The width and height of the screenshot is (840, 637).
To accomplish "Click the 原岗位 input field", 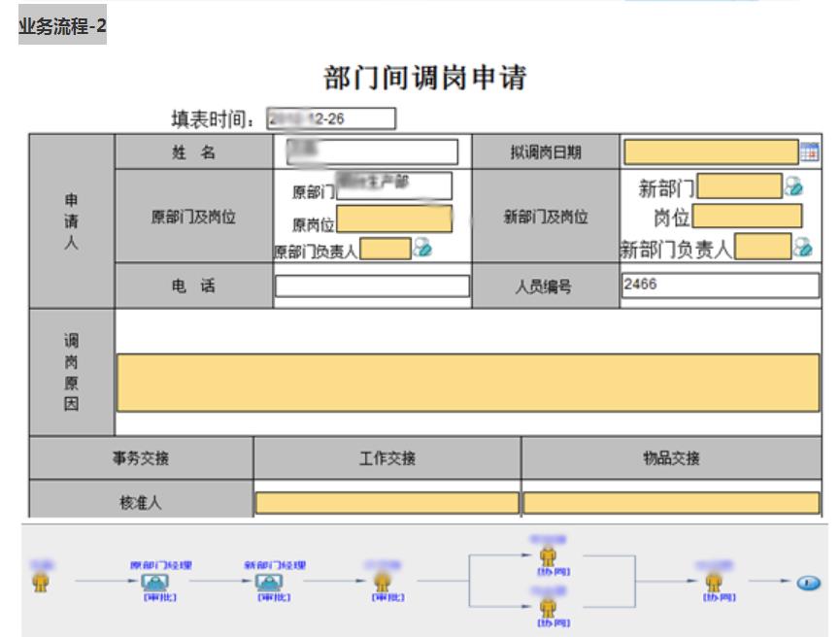I will pos(394,219).
